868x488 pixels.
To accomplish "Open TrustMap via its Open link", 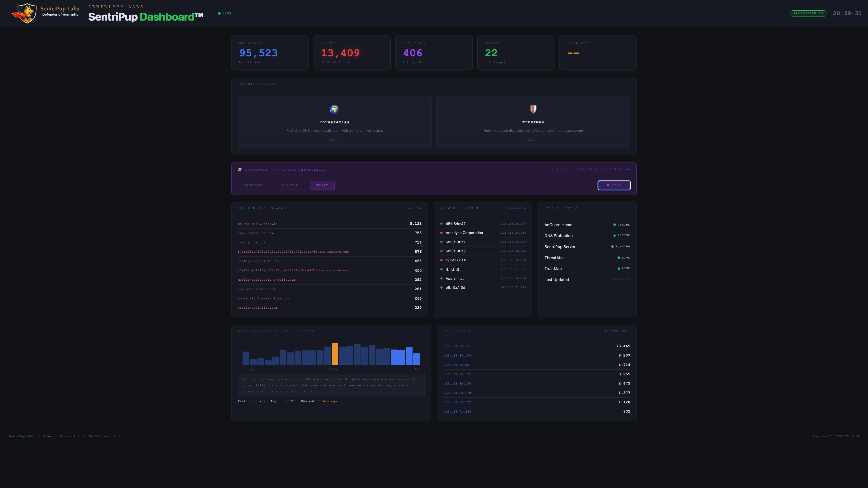I will click(533, 139).
